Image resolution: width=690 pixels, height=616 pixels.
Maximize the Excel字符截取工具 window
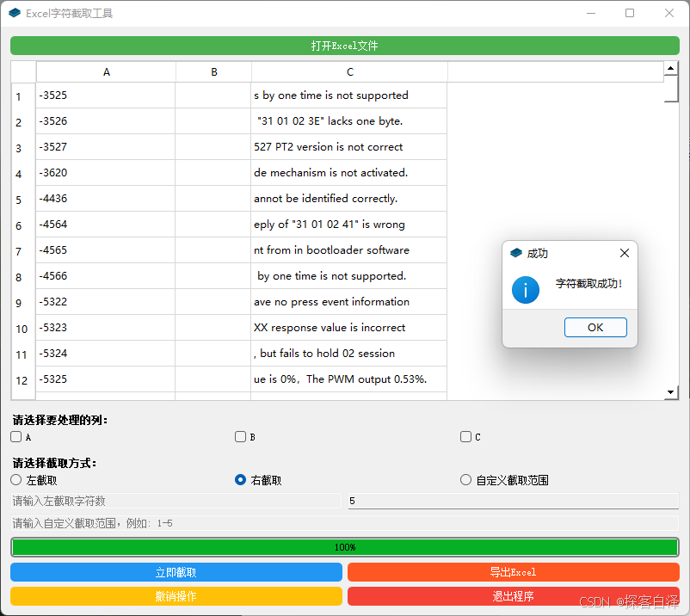pyautogui.click(x=630, y=13)
